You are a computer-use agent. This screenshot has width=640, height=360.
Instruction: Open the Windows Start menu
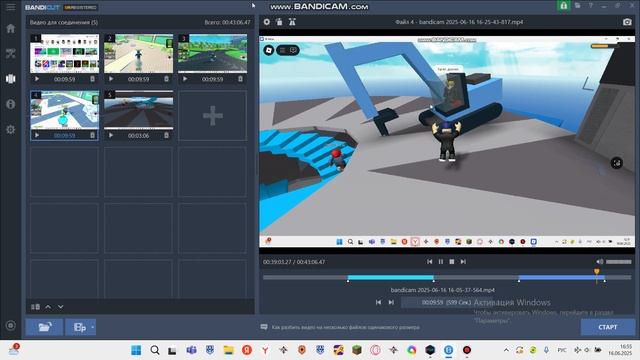tap(136, 350)
